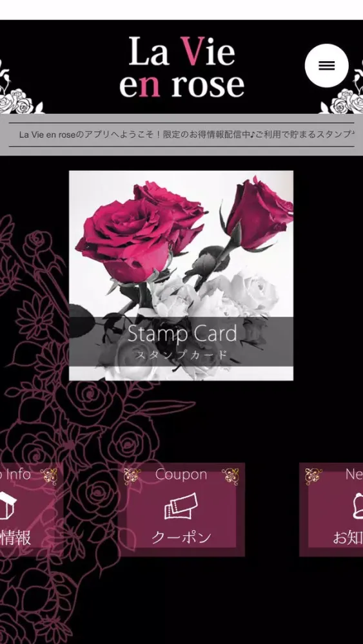Open the Stamp Card rose tile
363x644 pixels.
181,276
